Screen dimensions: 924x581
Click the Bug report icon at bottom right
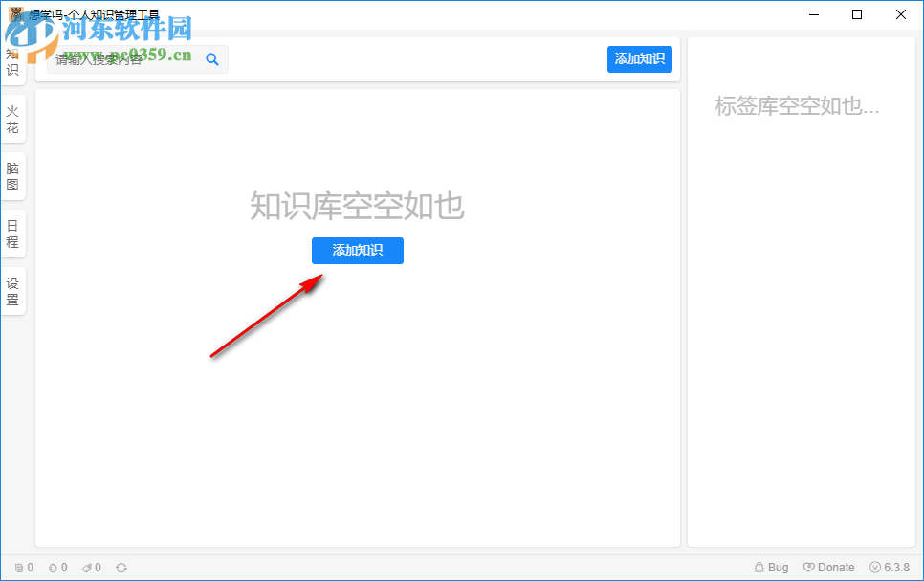tap(759, 567)
